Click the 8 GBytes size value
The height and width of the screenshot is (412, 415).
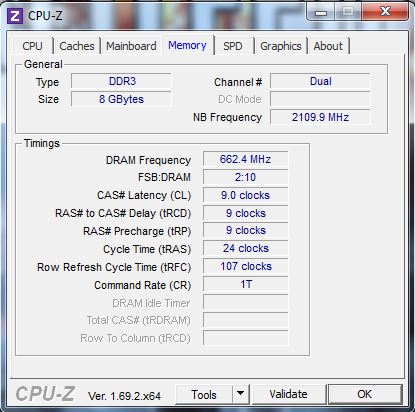pyautogui.click(x=121, y=99)
